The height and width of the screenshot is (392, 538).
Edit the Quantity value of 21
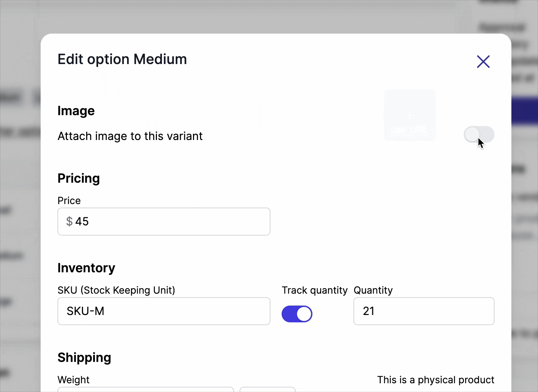[423, 311]
